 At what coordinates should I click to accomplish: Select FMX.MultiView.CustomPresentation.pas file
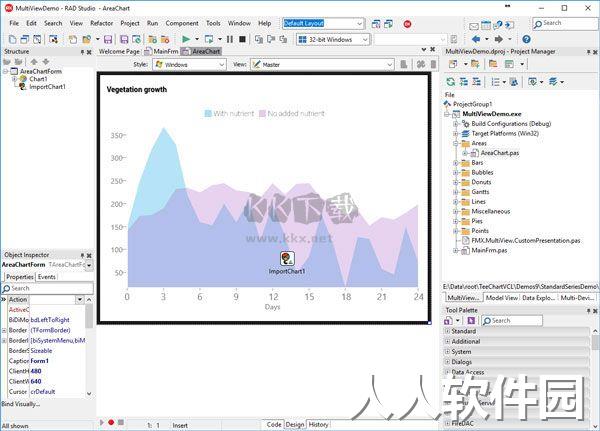[526, 241]
